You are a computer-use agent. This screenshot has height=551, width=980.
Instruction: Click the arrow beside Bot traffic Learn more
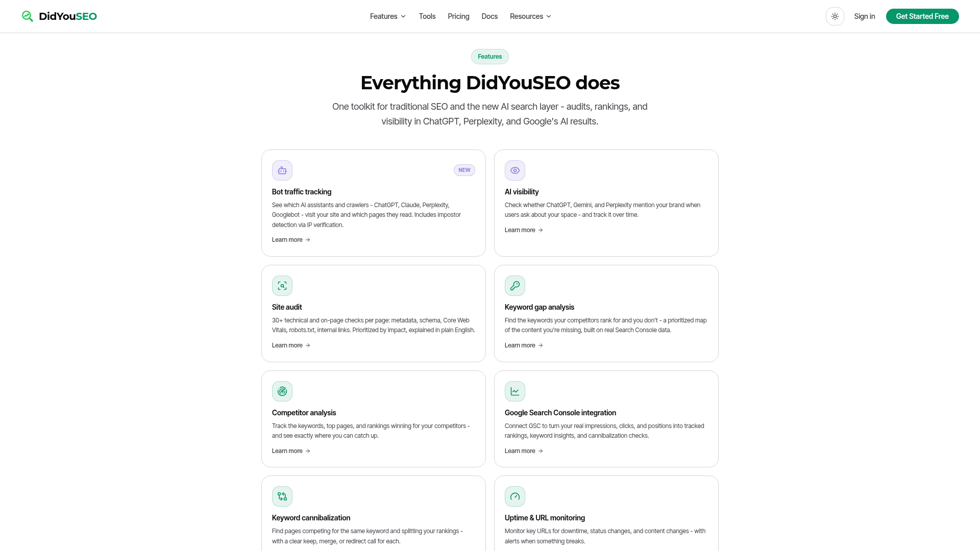coord(308,240)
